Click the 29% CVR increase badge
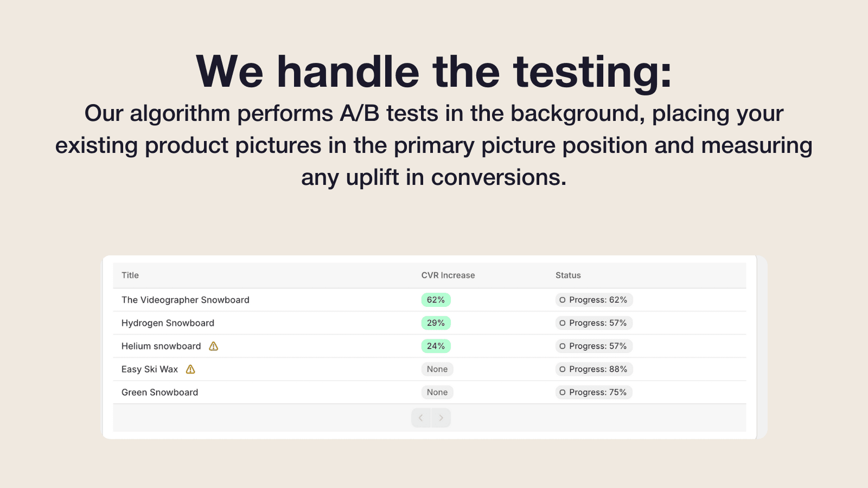This screenshot has width=868, height=488. (436, 323)
